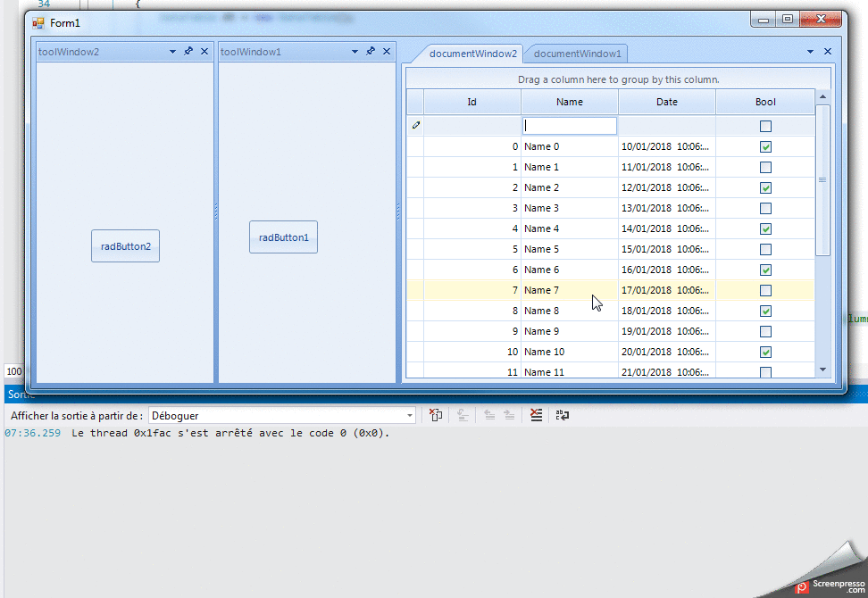The height and width of the screenshot is (598, 868).
Task: Select cell 'Name 3'
Action: click(570, 208)
